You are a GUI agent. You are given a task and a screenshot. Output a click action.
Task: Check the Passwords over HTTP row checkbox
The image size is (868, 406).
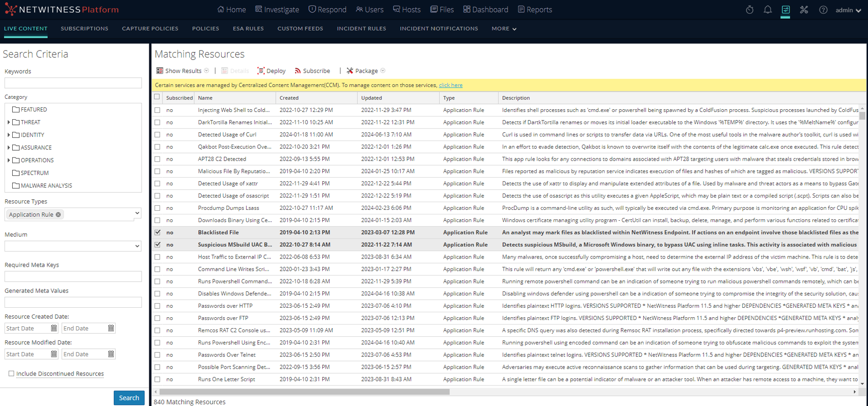(157, 306)
